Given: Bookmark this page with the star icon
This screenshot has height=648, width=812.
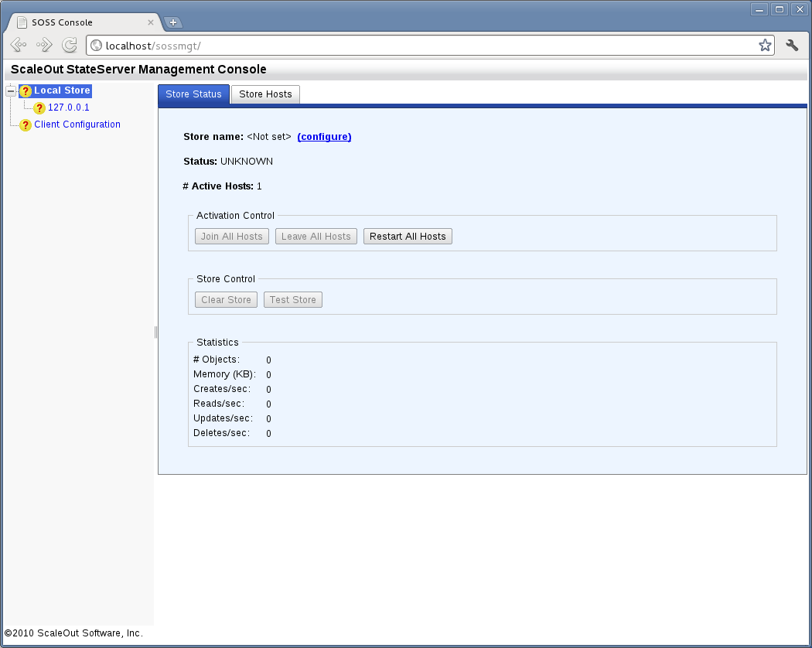Looking at the screenshot, I should click(764, 46).
